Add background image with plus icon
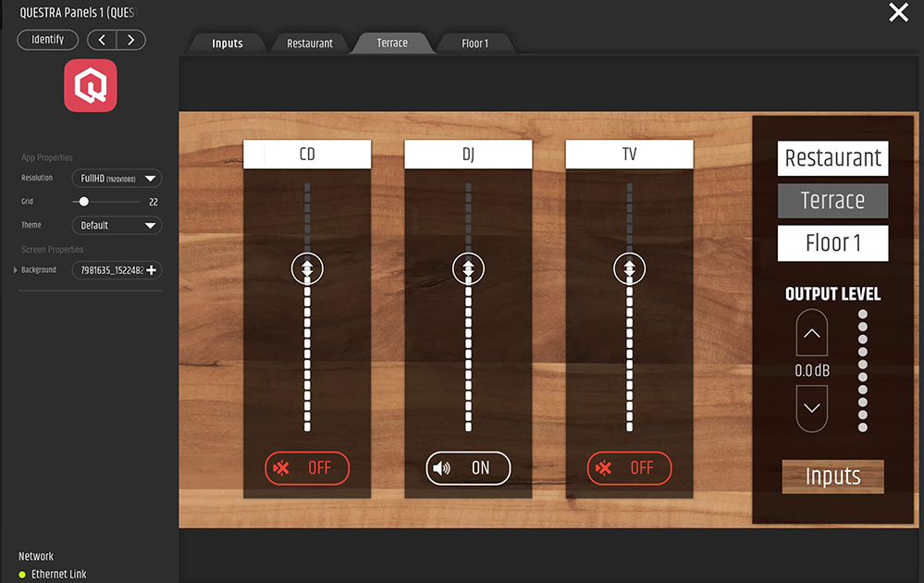Screen dimensions: 924x583 pos(152,270)
